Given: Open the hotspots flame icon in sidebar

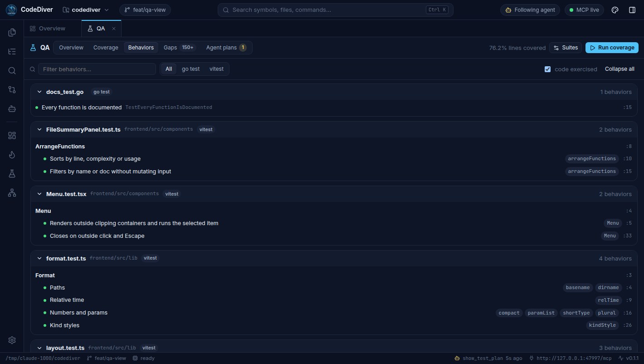Looking at the screenshot, I should pyautogui.click(x=12, y=155).
